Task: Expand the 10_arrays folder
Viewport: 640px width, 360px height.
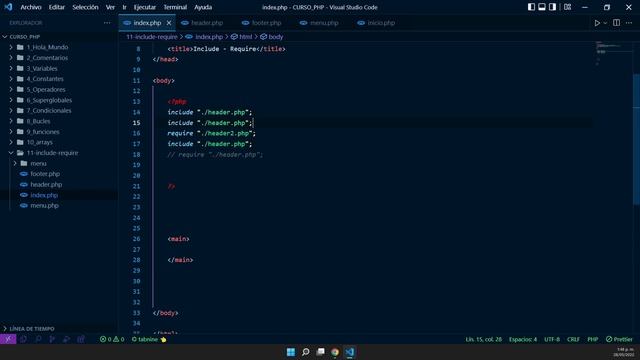Action: click(59, 142)
